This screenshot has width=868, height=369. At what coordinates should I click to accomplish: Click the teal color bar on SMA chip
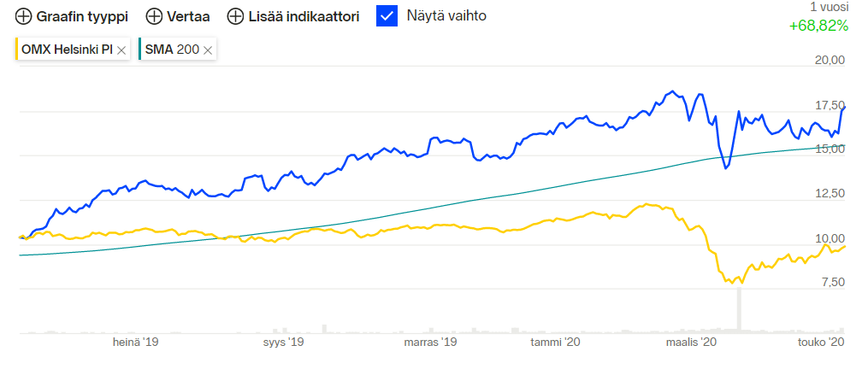(140, 50)
